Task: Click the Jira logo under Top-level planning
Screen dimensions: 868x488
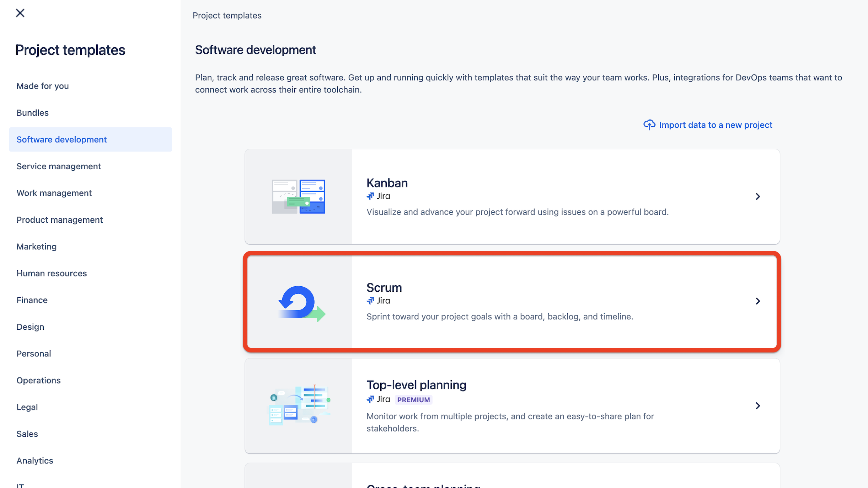Action: [x=370, y=399]
